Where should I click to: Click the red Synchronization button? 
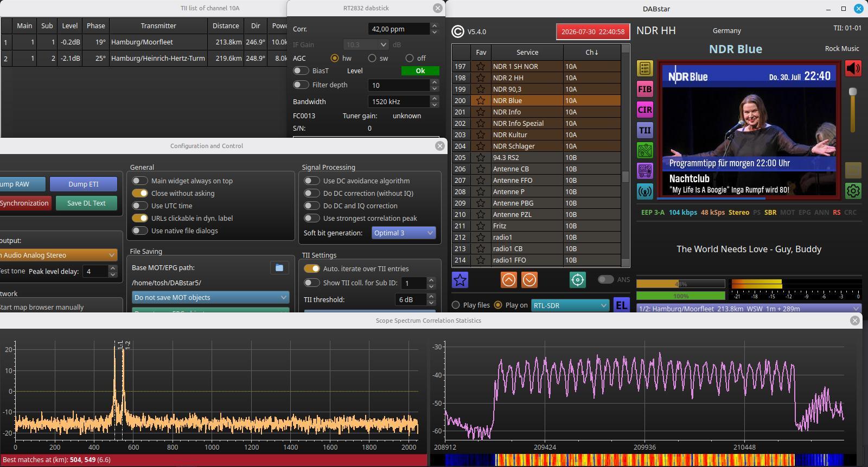coord(25,203)
